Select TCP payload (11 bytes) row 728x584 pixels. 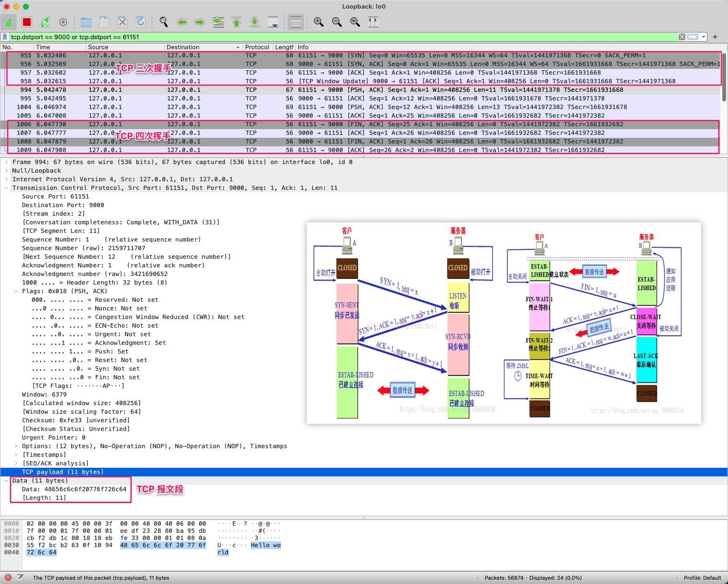[364, 472]
